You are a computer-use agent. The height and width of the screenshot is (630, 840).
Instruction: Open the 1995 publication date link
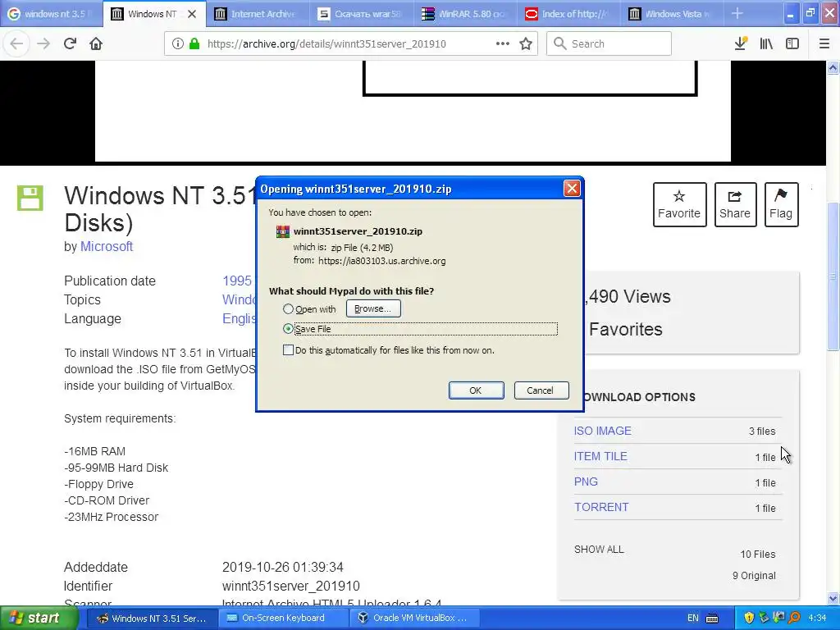click(237, 281)
